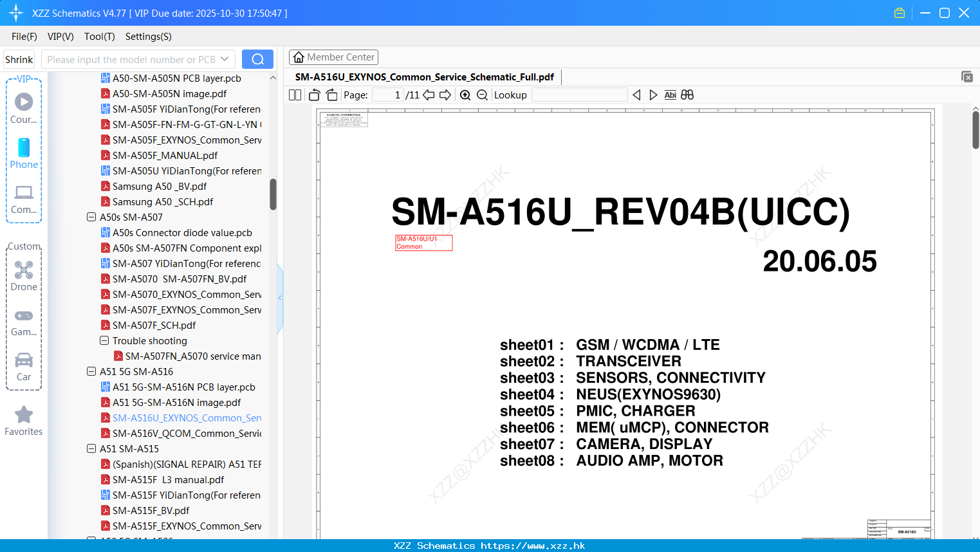The width and height of the screenshot is (980, 552).
Task: Open VIP menu
Action: click(x=60, y=37)
